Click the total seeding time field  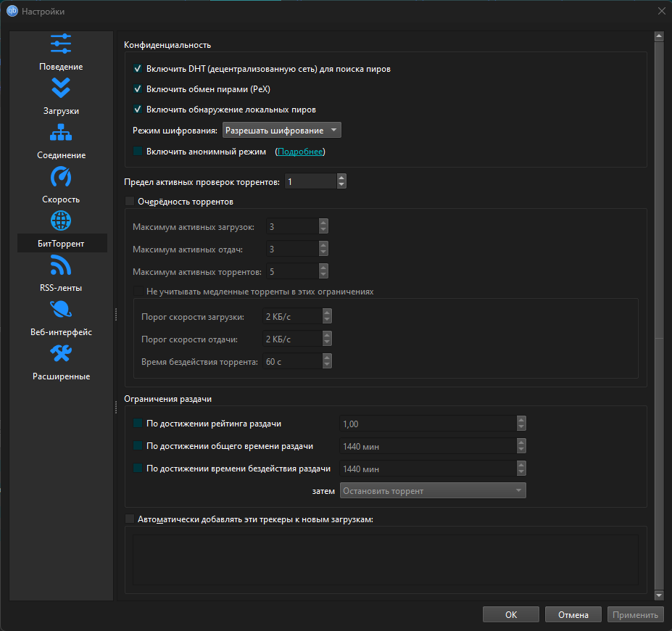coord(428,446)
